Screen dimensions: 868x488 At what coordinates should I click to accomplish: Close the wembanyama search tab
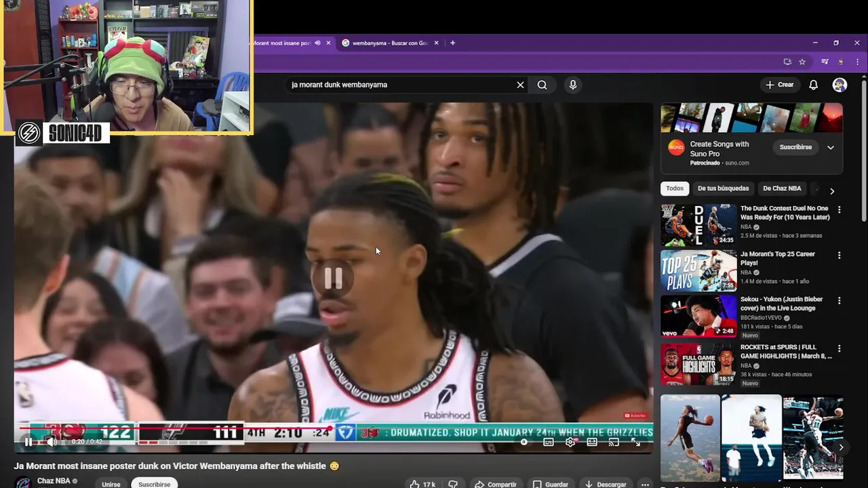coord(437,43)
